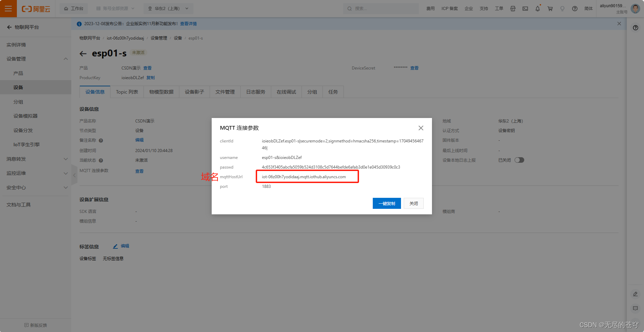Dismiss the announcement banner
Screen dimensions: 644x332
(x=619, y=24)
